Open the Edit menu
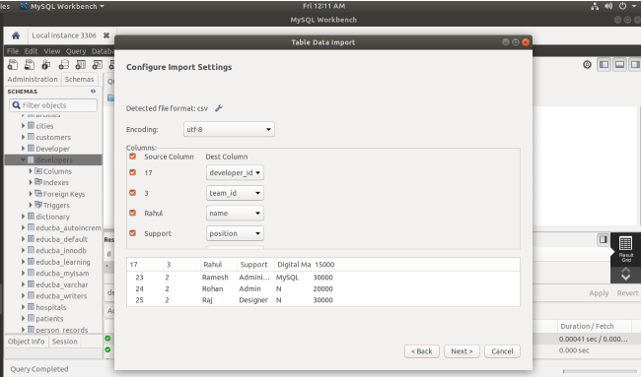This screenshot has width=642, height=377. pos(31,51)
